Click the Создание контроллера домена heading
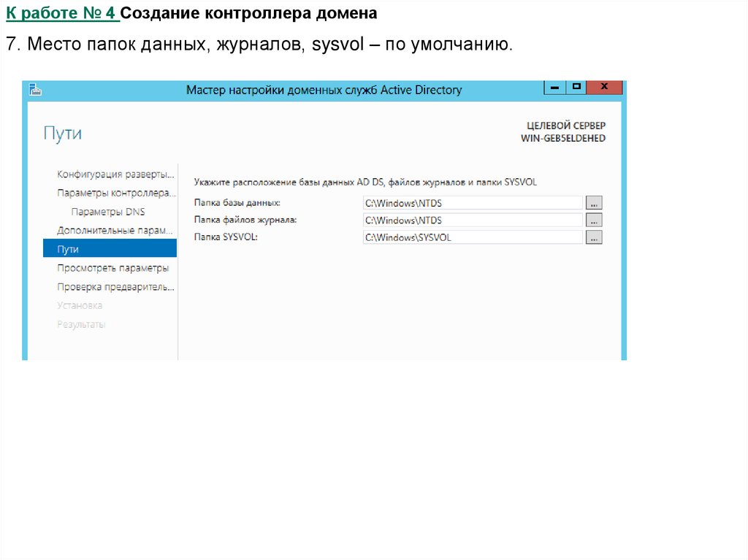This screenshot has height=560, width=748. click(x=248, y=13)
